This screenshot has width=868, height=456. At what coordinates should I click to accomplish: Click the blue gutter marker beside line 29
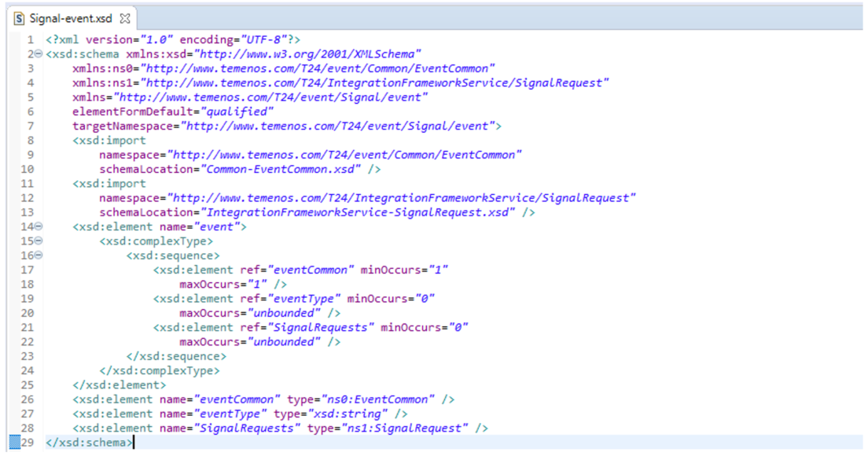pos(13,443)
